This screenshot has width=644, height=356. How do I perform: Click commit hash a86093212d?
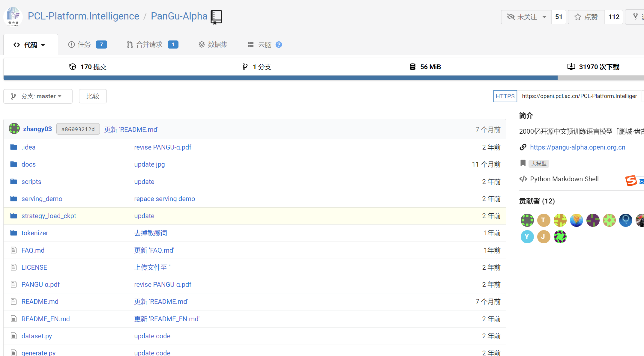coord(78,129)
